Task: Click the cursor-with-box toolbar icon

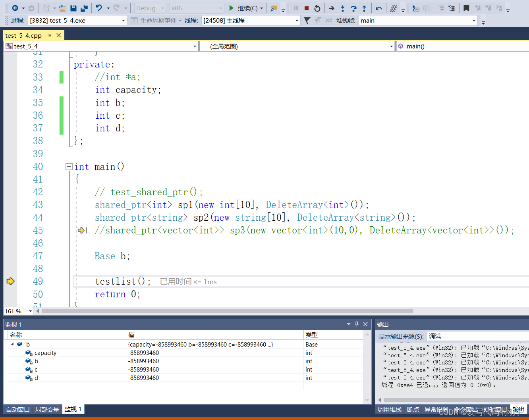Action: coord(416,8)
